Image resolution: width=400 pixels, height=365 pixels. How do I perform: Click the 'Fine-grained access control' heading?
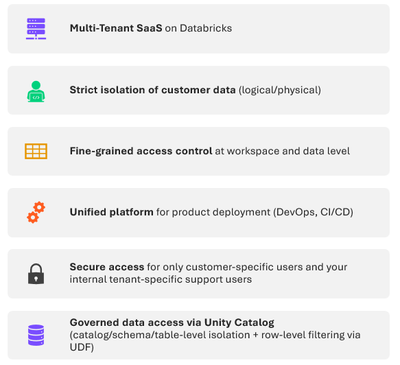click(x=141, y=151)
